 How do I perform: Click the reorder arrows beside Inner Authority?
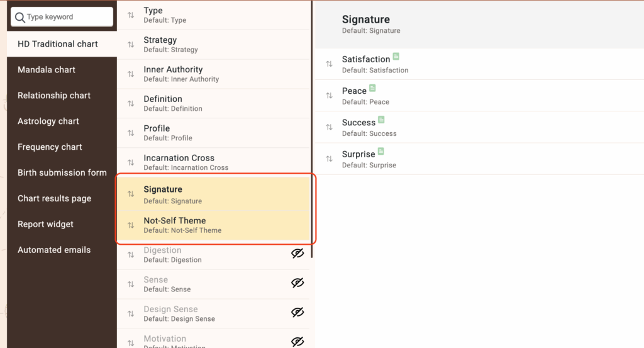click(x=131, y=74)
